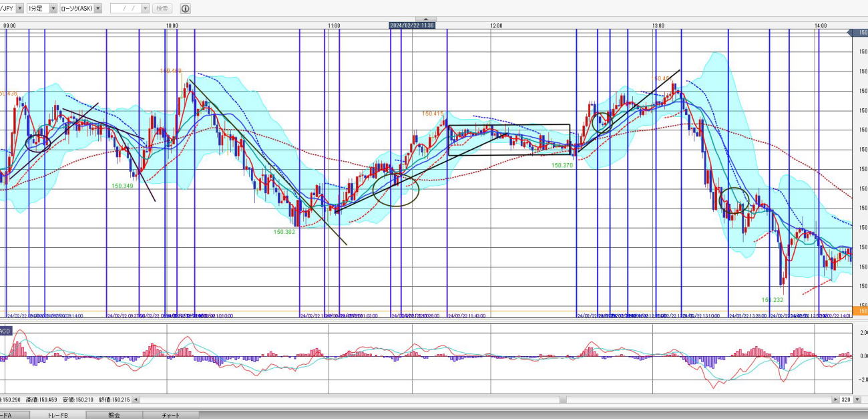Screen dimensions: 868x419
Task: Click the 150.302 low price label
Action: (284, 232)
